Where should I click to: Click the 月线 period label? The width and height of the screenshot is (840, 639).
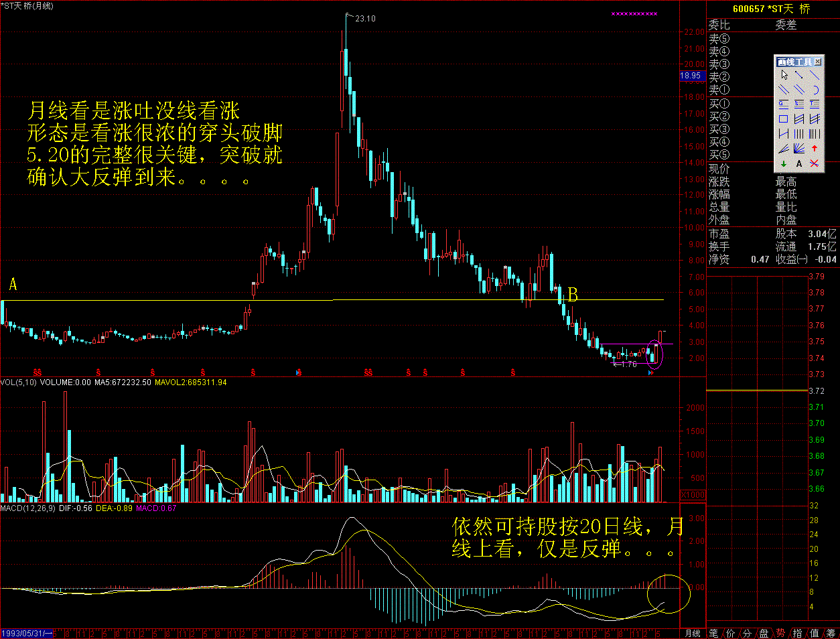tap(692, 633)
